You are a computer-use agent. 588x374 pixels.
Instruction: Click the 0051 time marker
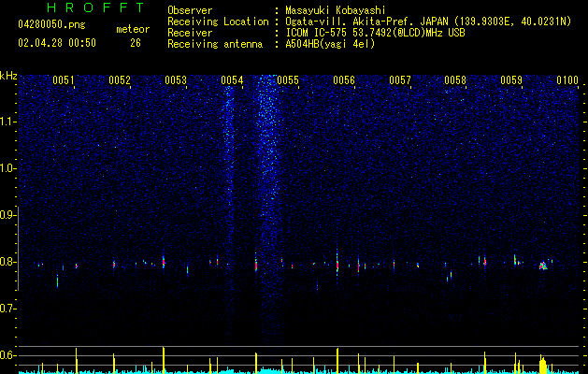point(64,80)
